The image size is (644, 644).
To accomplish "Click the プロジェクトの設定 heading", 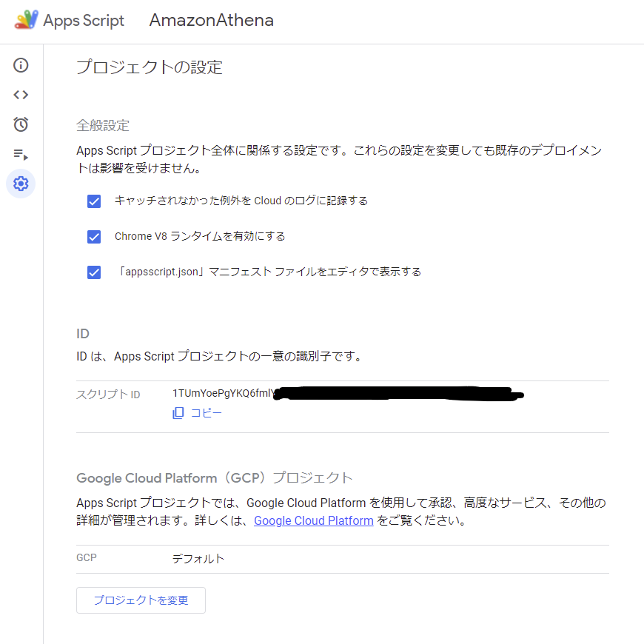I will coord(150,67).
